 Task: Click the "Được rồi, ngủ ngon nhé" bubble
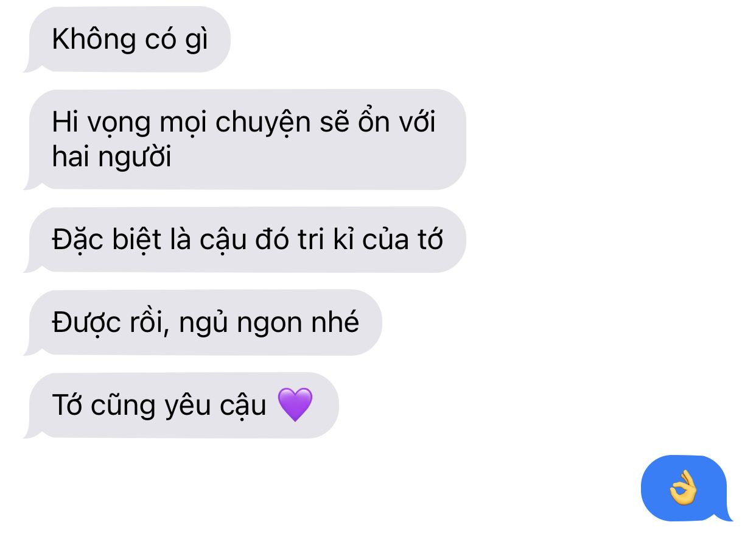coord(203,322)
